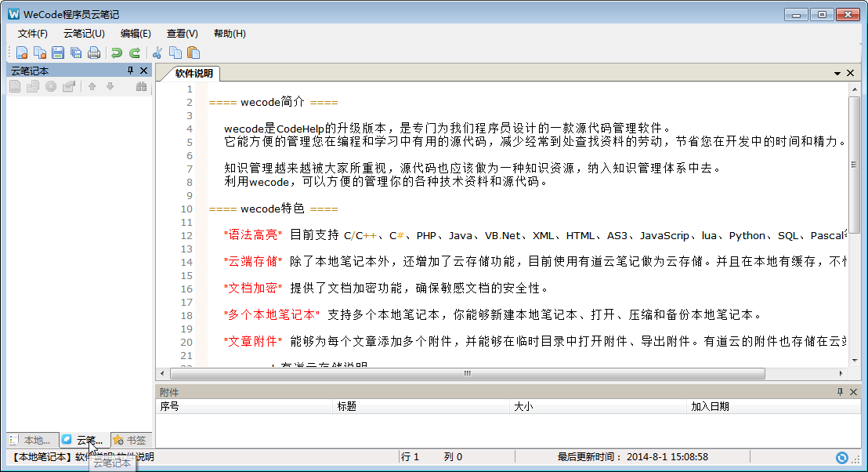Click the horizontal scrollbar right arrow
This screenshot has height=472, width=868.
(841, 373)
